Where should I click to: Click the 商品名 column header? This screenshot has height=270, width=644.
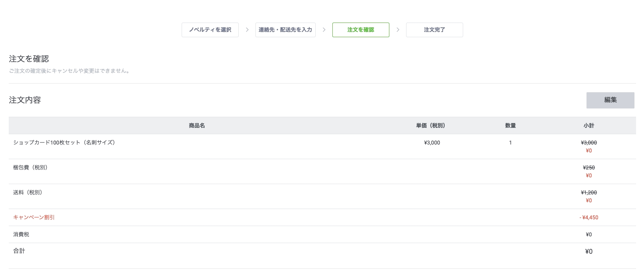(197, 125)
